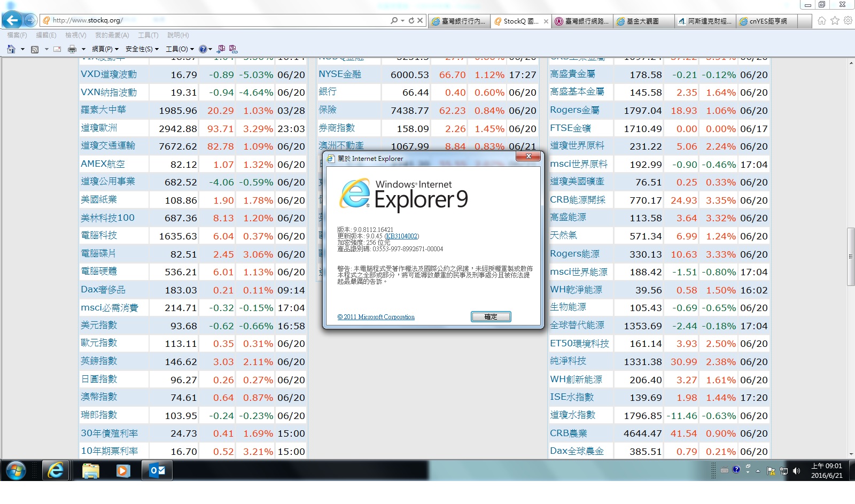Image resolution: width=855 pixels, height=504 pixels.
Task: Open the Windows Start button
Action: click(x=15, y=471)
